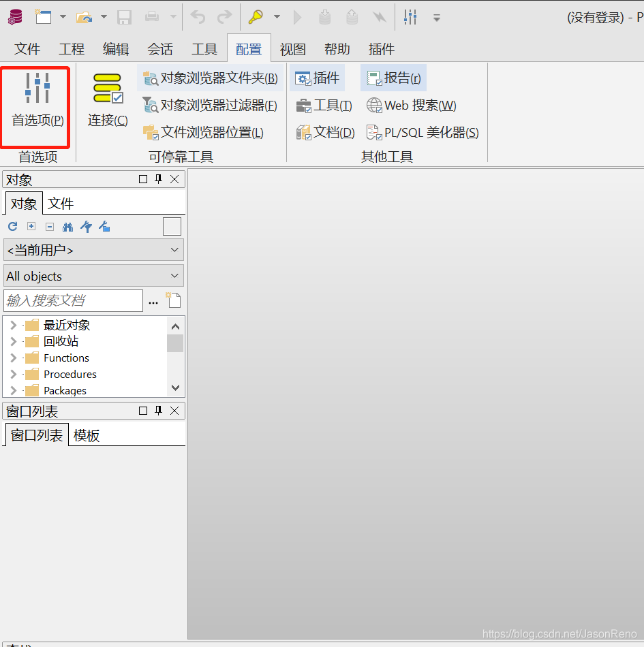Pin the 对象 panel
Screen dimensions: 644x647
coord(159,179)
